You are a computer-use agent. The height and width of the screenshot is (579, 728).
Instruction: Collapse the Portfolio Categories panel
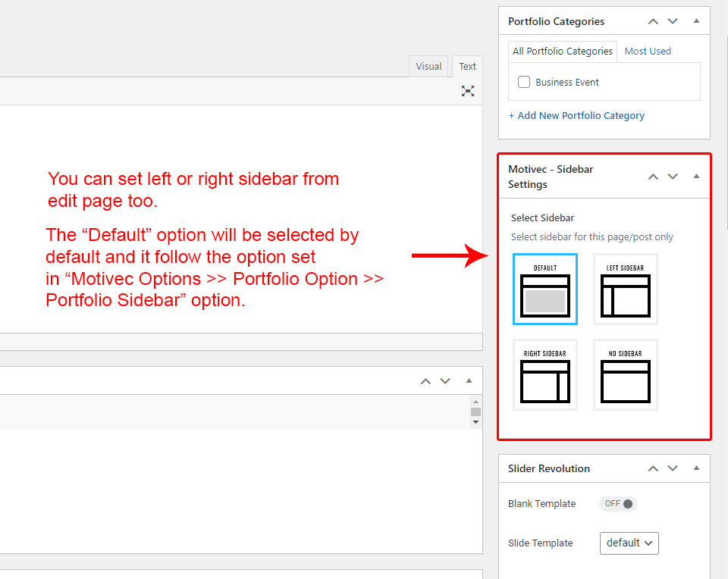696,21
